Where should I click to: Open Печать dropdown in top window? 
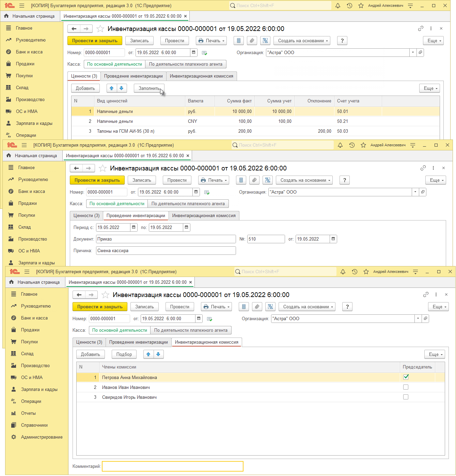[211, 40]
